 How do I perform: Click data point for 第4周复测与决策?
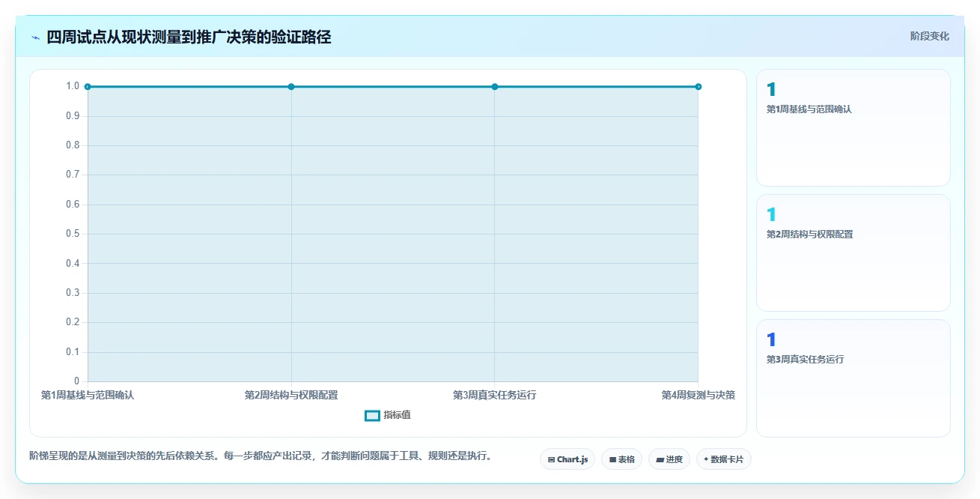tap(698, 87)
